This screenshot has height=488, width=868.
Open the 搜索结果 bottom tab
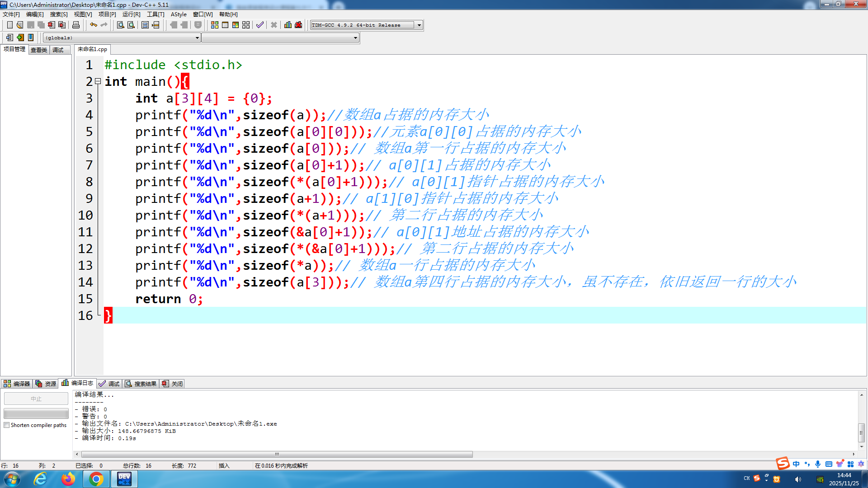[x=141, y=384]
